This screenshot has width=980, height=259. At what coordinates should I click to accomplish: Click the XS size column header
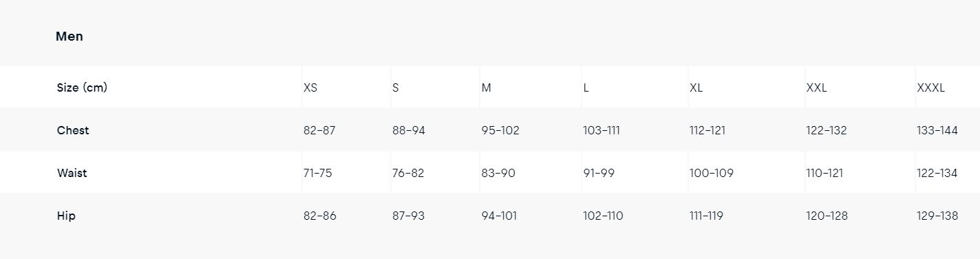[310, 88]
